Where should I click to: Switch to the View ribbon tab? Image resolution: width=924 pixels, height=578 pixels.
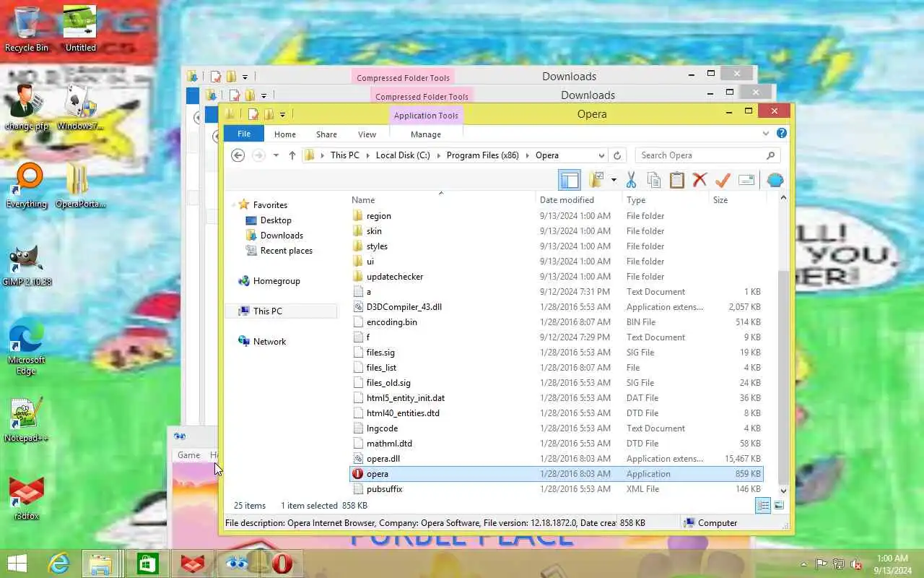coord(367,134)
